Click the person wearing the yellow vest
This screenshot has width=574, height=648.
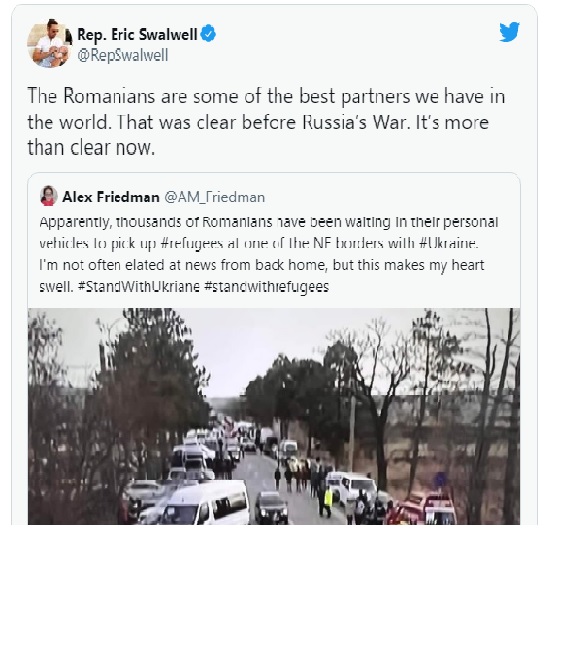pos(328,501)
